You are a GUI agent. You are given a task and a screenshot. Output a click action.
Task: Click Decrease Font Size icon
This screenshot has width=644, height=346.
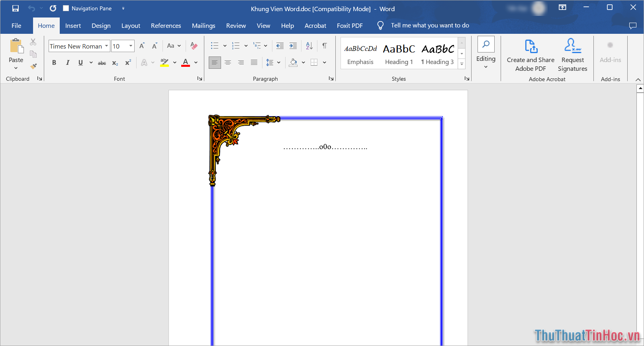click(x=155, y=46)
